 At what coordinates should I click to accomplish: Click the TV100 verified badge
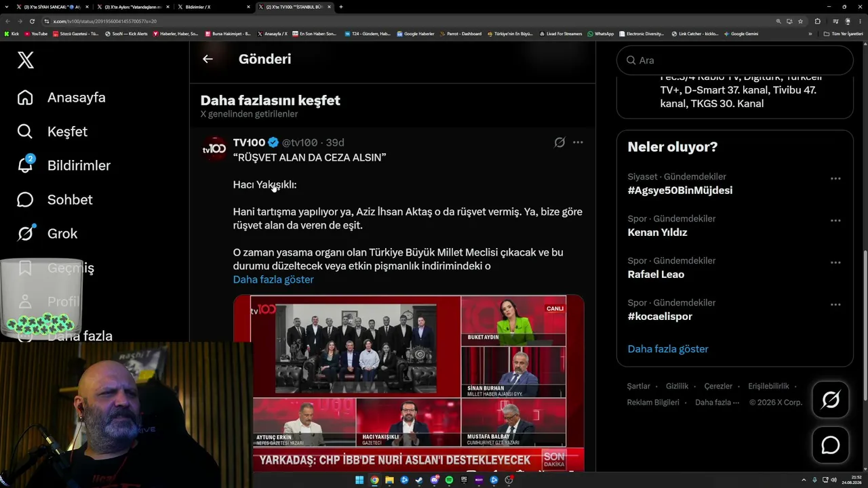point(273,142)
